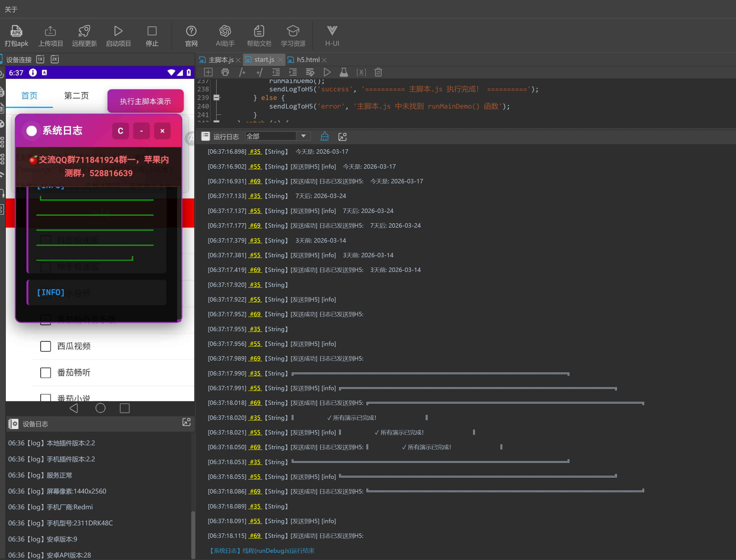Toggle the 1x device scale button
Viewport: 736px width, 560px height.
pos(40,59)
